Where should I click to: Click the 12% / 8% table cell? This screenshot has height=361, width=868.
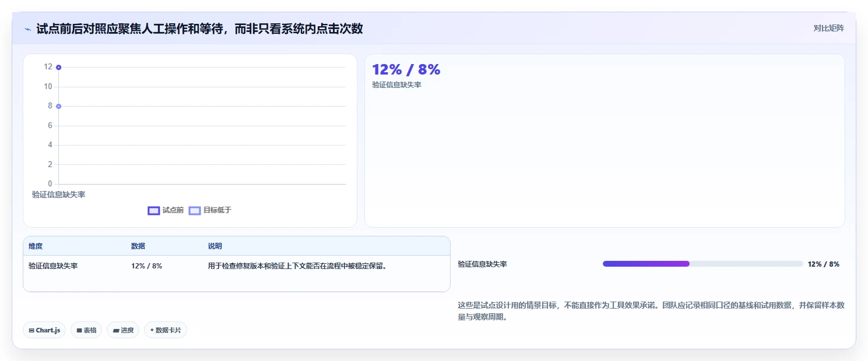pyautogui.click(x=146, y=266)
